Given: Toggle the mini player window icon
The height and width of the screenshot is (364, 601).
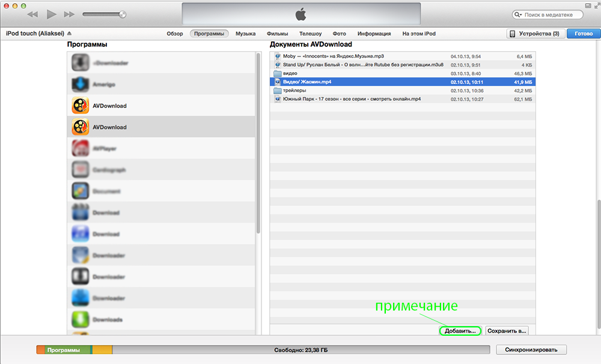Looking at the screenshot, I should (588, 5).
